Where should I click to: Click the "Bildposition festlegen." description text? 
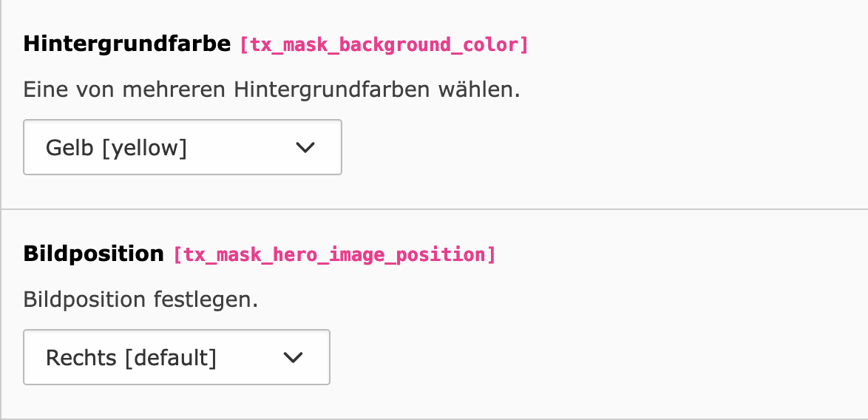click(140, 300)
